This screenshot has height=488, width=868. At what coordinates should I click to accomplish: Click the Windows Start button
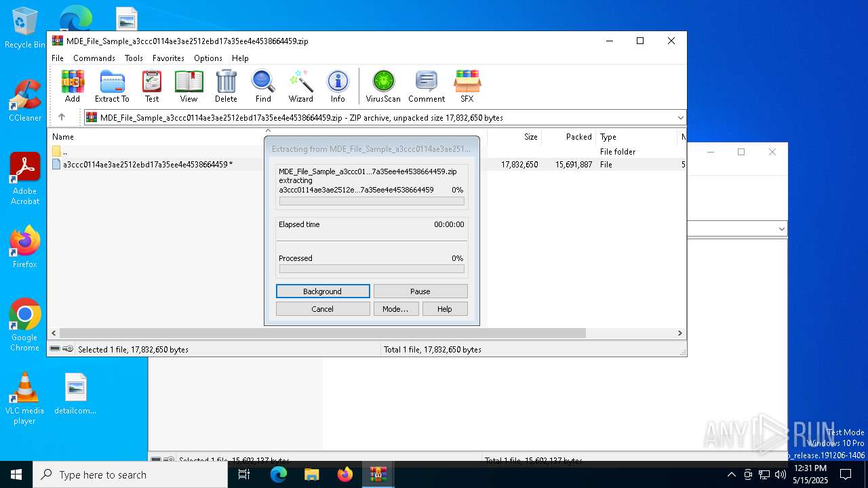click(x=16, y=474)
